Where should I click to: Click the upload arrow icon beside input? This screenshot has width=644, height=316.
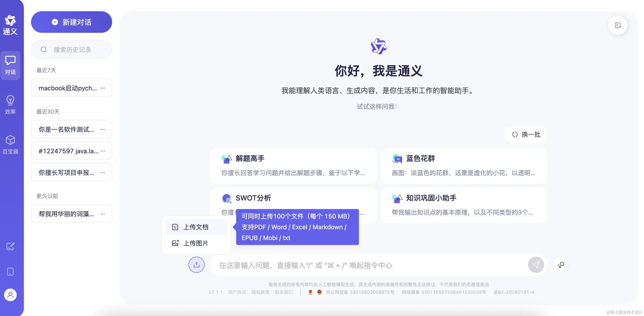196,265
